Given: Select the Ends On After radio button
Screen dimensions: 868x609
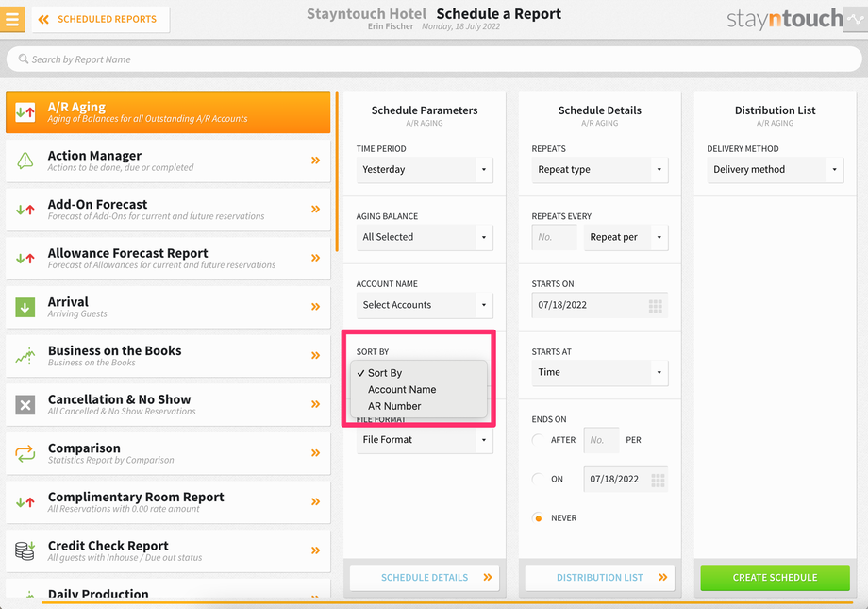Looking at the screenshot, I should [538, 440].
